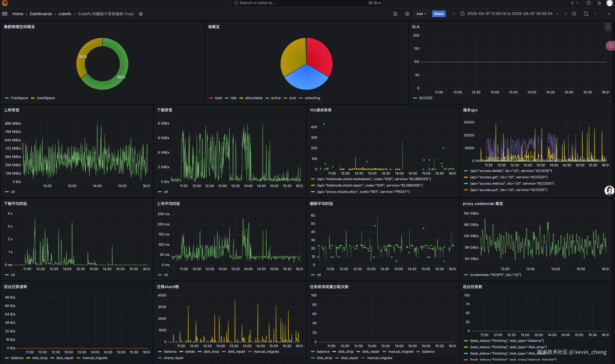This screenshot has height=364, width=615.
Task: Go to Dashboards breadcrumb
Action: 41,14
